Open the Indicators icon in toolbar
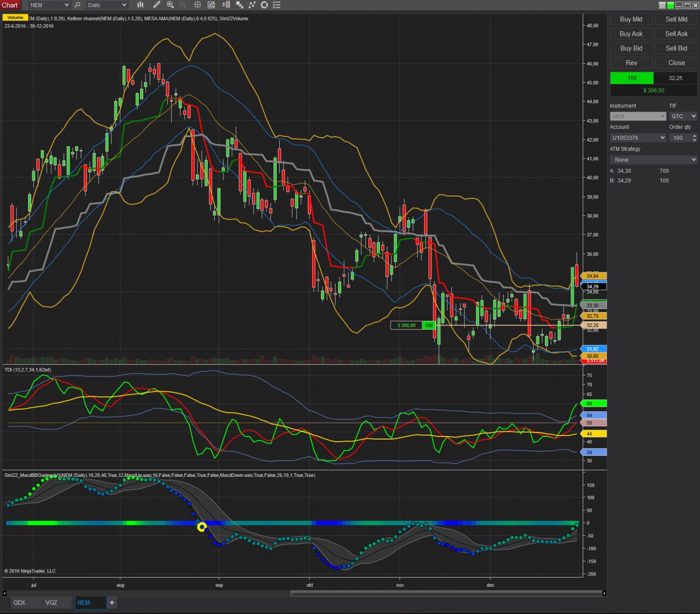The image size is (700, 614). click(x=239, y=5)
